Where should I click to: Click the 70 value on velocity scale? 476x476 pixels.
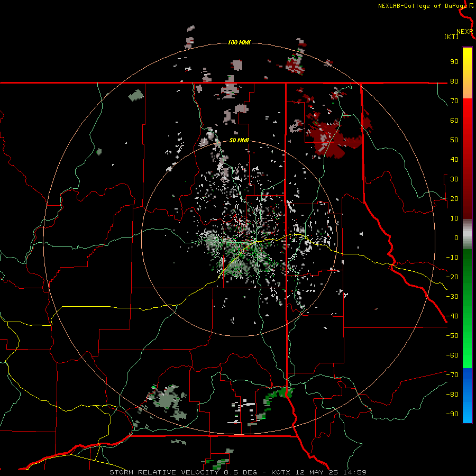[454, 101]
